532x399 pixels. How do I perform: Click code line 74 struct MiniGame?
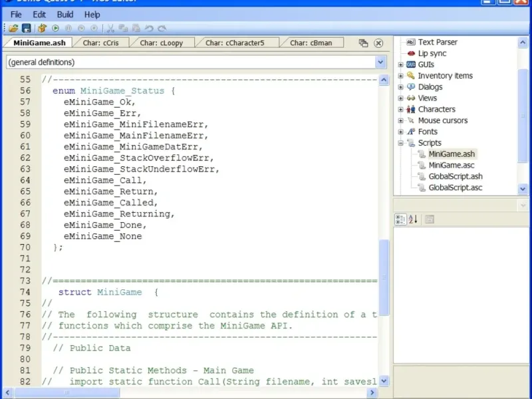tap(100, 292)
